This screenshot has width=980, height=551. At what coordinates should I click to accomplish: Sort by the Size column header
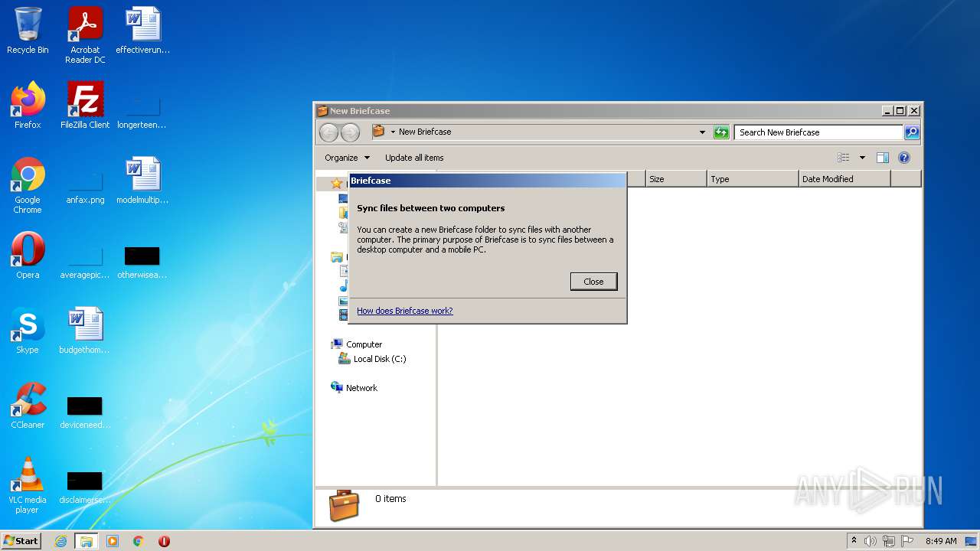tap(676, 179)
